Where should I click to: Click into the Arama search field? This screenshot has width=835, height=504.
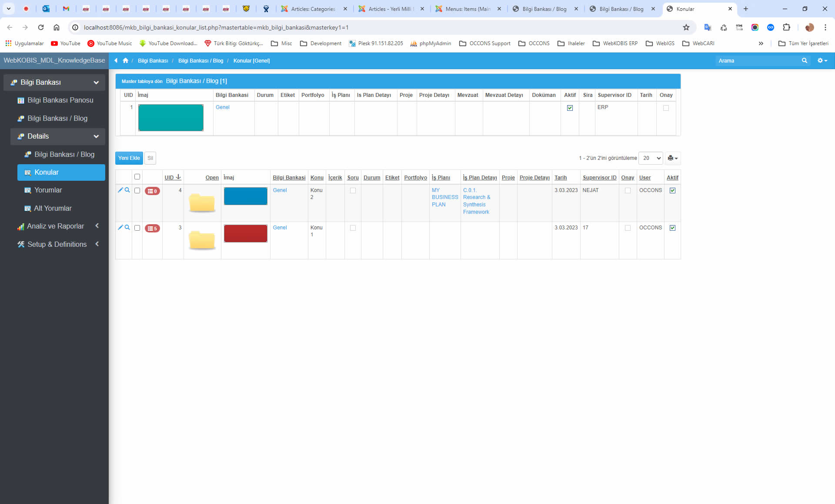(758, 60)
